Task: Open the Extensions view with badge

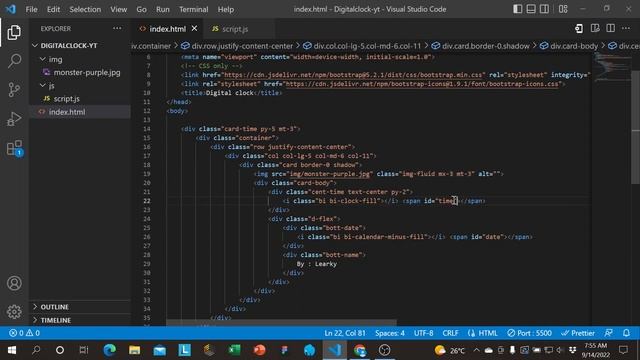Action: [14, 148]
